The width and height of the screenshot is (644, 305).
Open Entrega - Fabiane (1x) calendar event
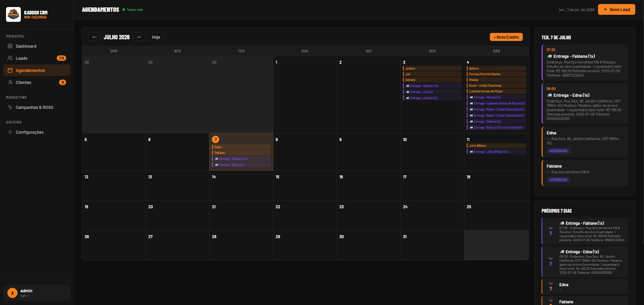coord(241,159)
